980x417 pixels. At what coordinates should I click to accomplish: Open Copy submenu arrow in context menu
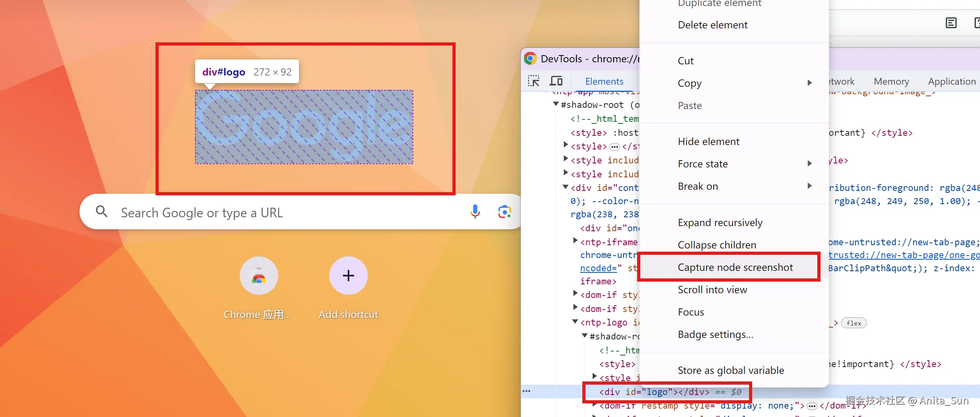[810, 83]
